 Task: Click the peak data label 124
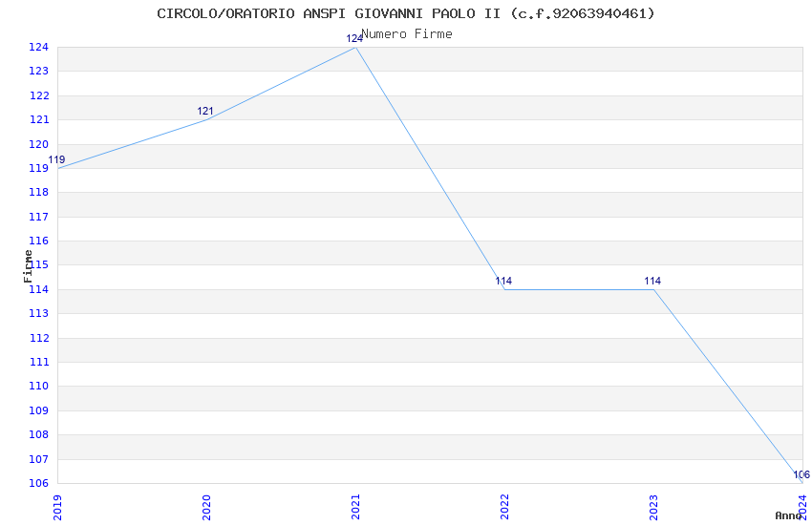(354, 38)
